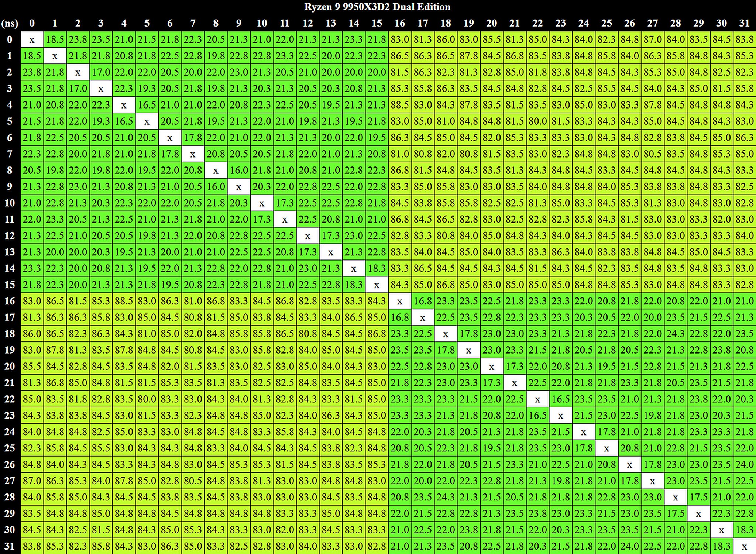
Task: Choose the 16.8 cell in row 16, column 17
Action: tap(423, 301)
